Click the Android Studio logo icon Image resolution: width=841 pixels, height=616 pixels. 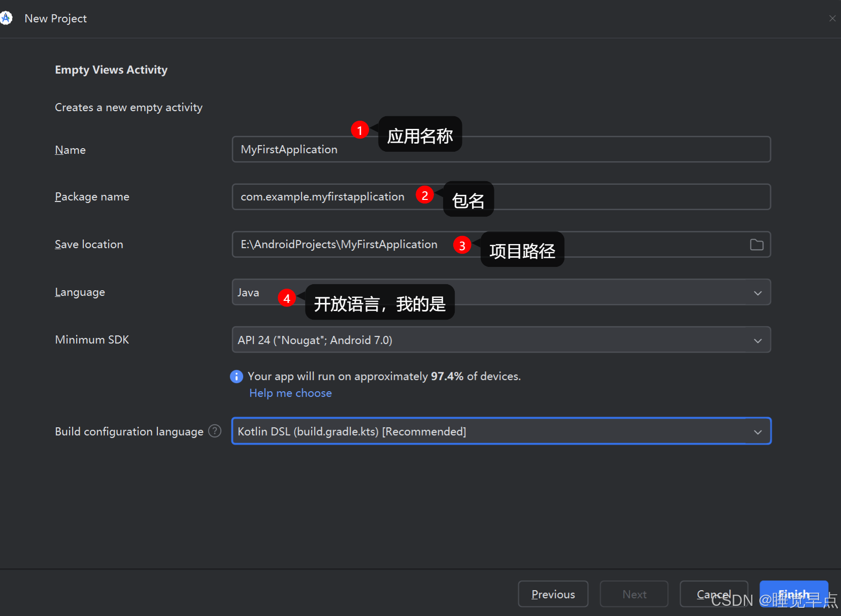(x=7, y=18)
